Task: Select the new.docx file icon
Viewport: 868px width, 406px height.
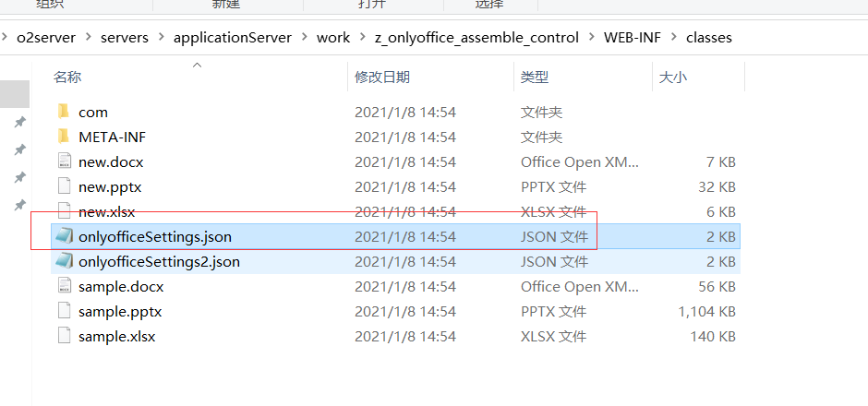Action: tap(64, 161)
